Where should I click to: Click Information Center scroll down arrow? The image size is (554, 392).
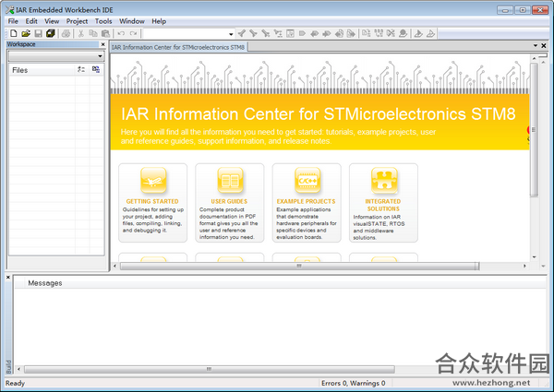pos(534,257)
